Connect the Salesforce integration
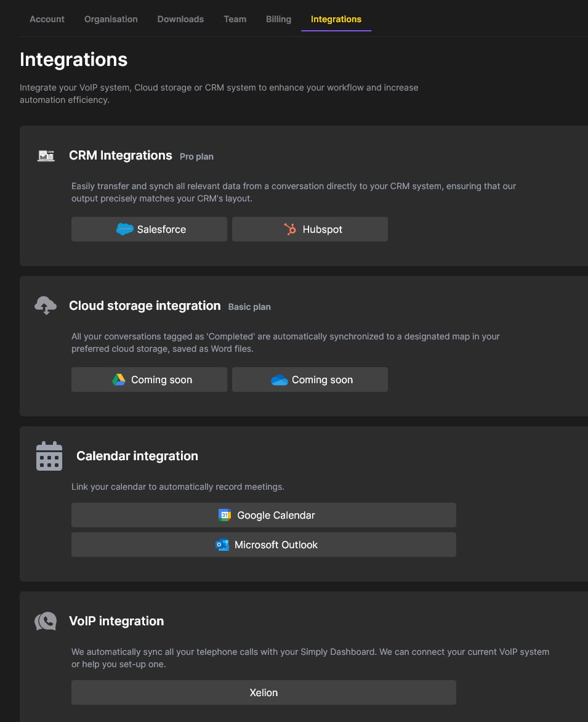Viewport: 588px width, 722px height. coord(149,229)
